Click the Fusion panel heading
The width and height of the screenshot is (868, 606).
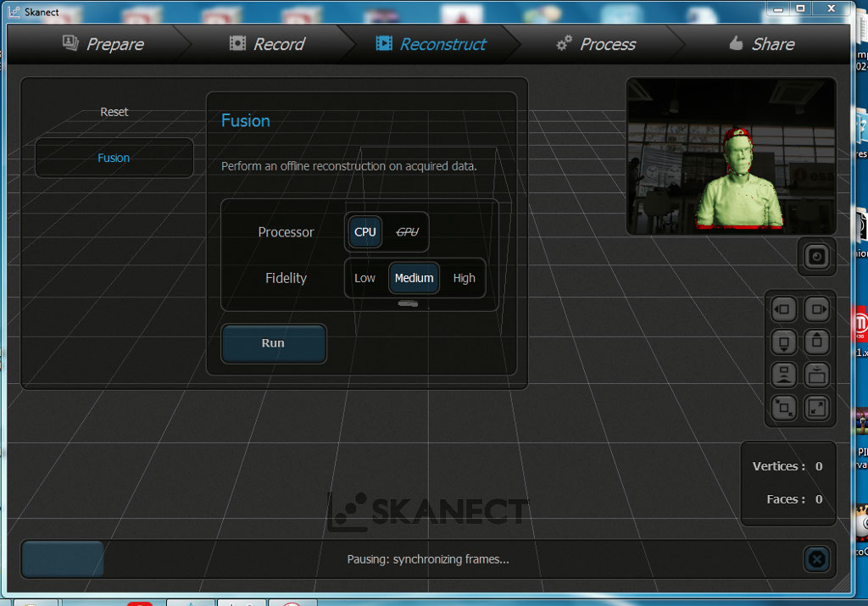246,120
